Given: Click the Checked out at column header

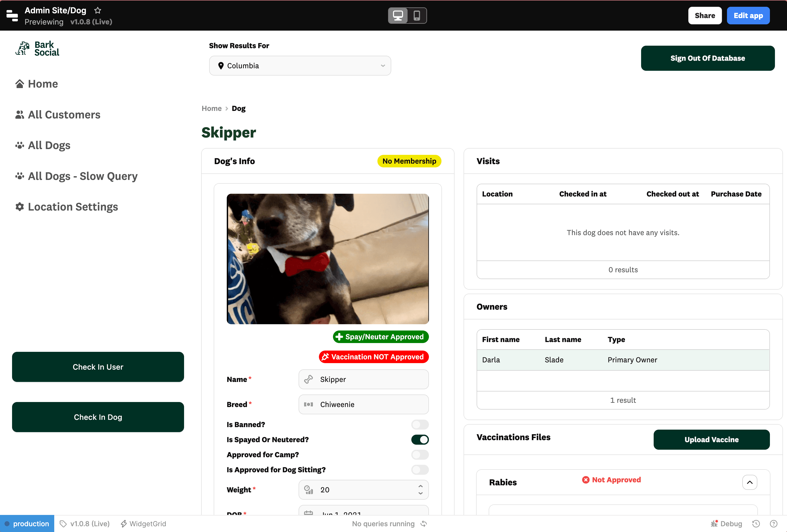Looking at the screenshot, I should (672, 194).
